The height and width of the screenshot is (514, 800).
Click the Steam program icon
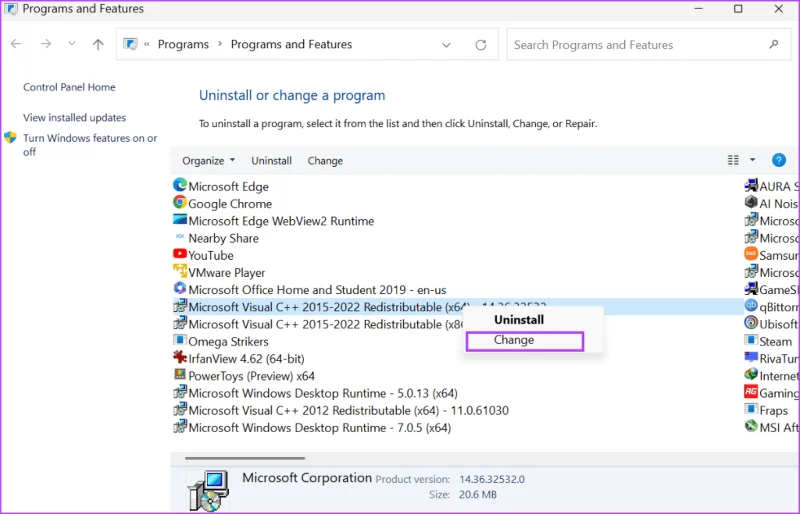[x=751, y=340]
